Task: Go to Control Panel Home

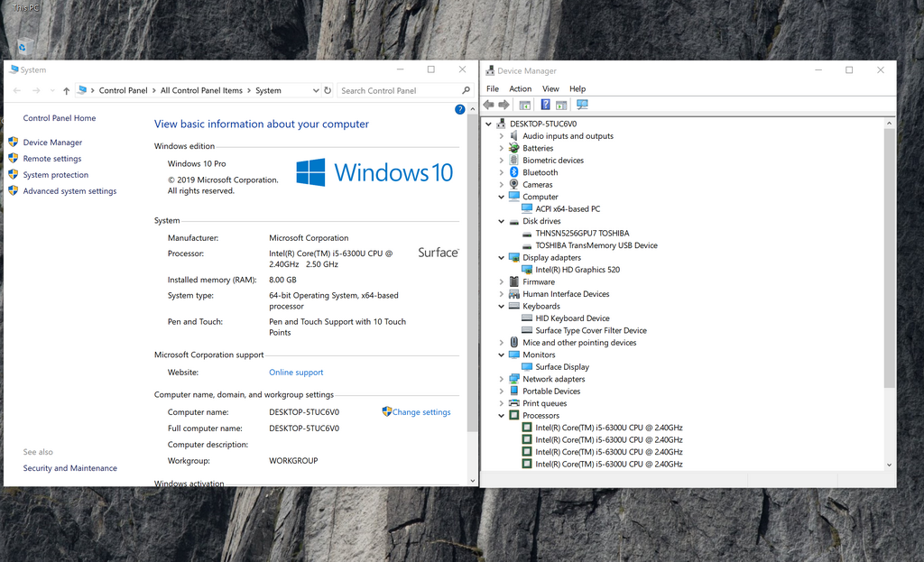Action: coord(59,118)
